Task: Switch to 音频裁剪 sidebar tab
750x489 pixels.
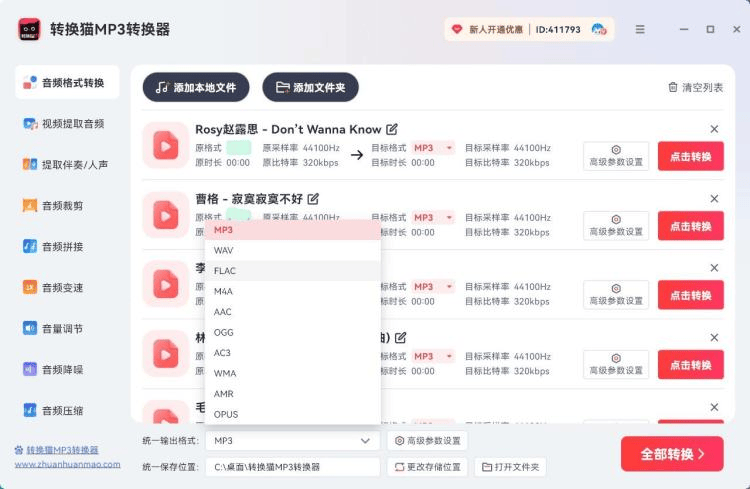Action: click(x=66, y=206)
